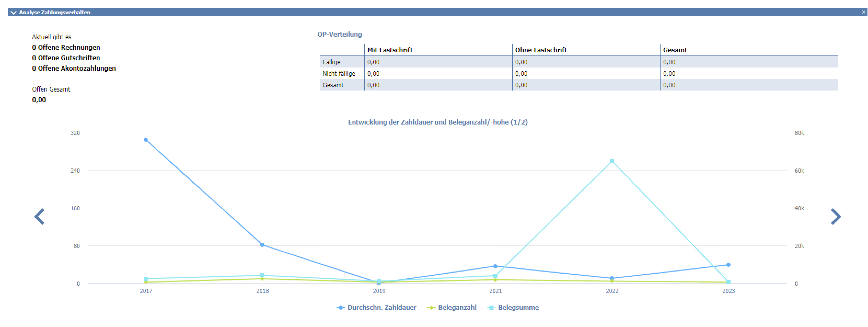868x327 pixels.
Task: Click the 2021 Zahldauer data point
Action: click(495, 267)
